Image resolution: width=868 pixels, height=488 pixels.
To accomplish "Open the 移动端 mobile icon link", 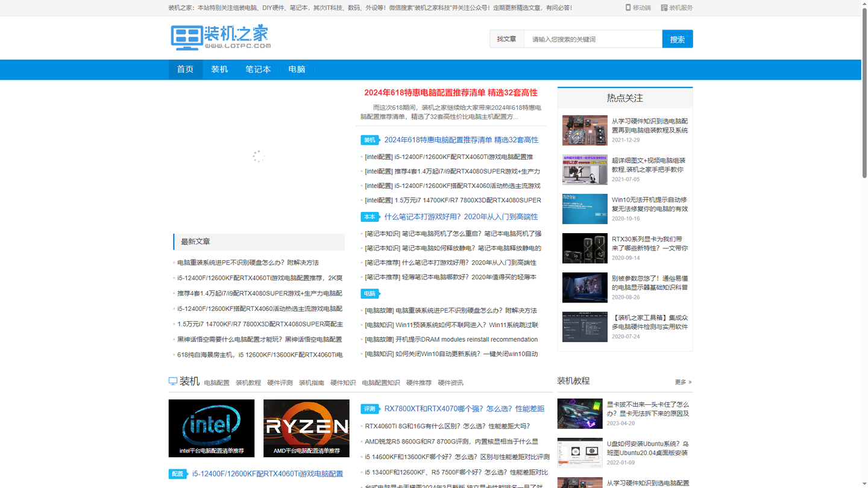I will (638, 8).
